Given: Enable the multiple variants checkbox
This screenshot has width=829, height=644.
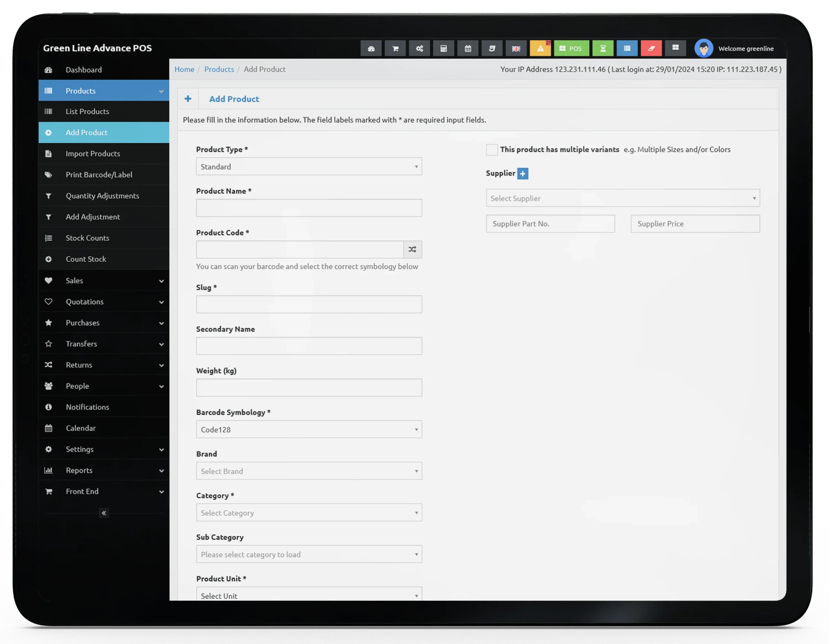Looking at the screenshot, I should click(491, 149).
